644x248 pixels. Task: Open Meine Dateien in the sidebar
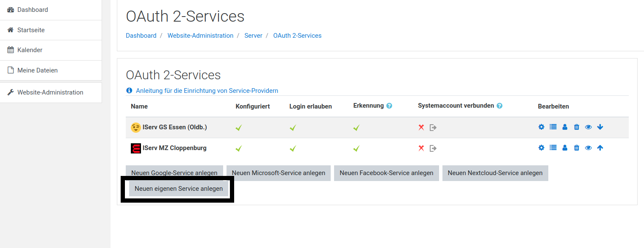click(37, 70)
